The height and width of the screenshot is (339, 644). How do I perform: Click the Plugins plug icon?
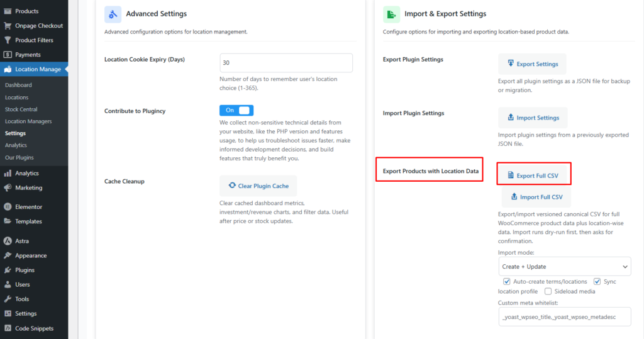[x=8, y=270]
